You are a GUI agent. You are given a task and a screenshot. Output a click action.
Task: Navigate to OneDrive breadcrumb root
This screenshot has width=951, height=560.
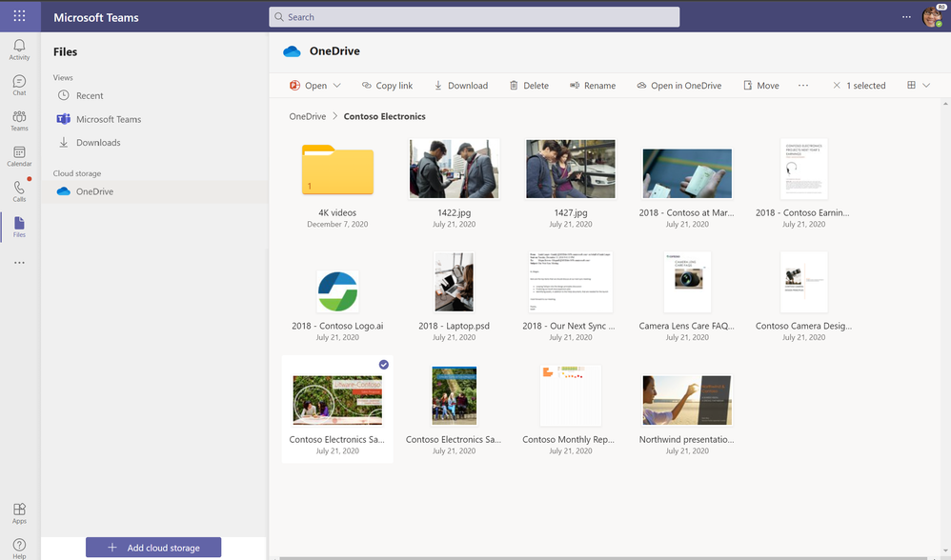point(308,116)
